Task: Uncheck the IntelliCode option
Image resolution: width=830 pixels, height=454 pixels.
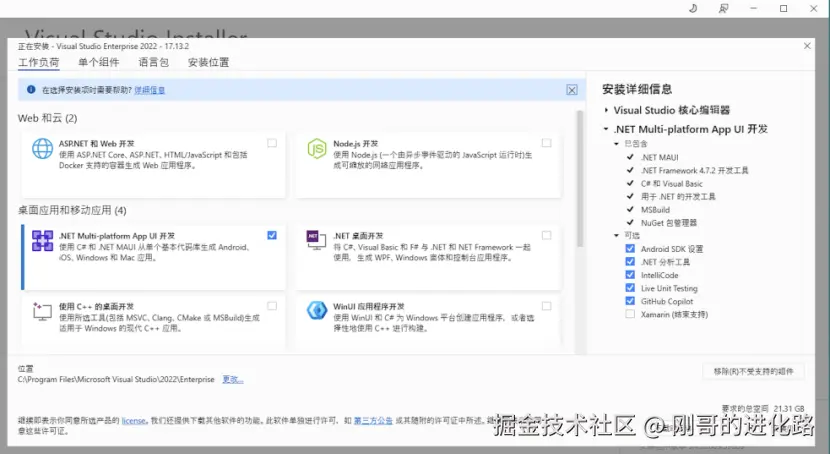Action: (630, 275)
